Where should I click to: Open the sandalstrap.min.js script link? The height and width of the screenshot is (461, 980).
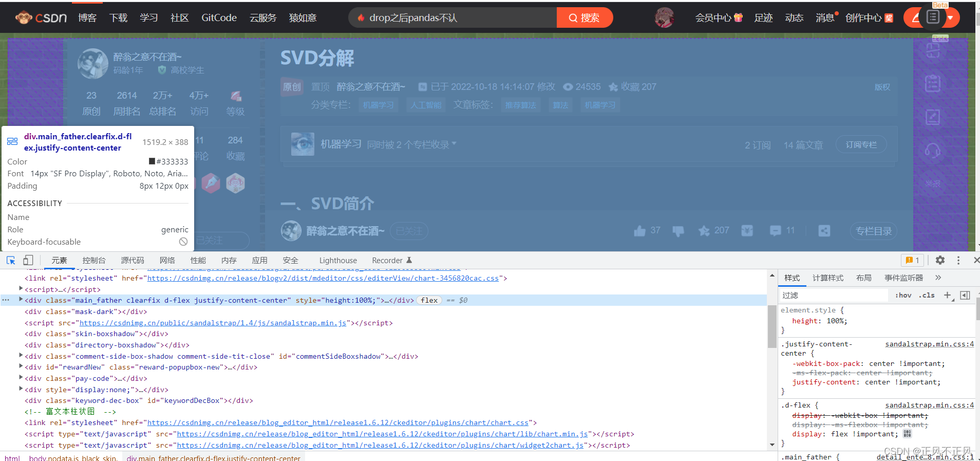[x=213, y=323]
